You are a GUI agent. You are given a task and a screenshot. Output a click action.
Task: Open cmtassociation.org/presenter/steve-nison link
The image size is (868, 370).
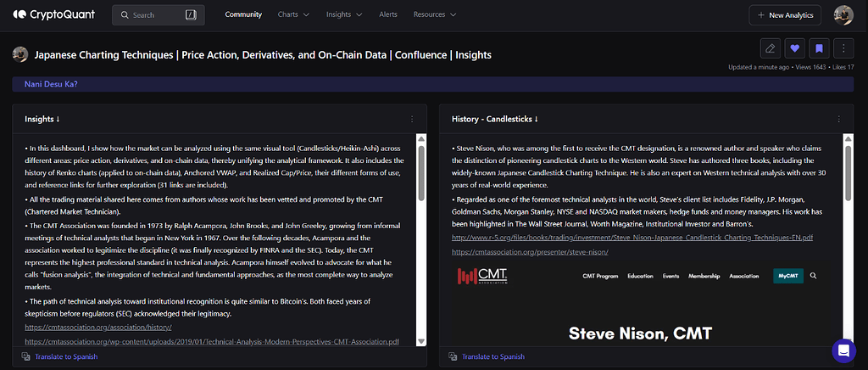(530, 252)
